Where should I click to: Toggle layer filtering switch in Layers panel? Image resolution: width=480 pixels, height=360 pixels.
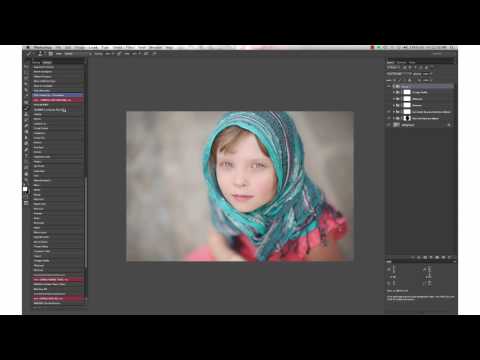pos(431,68)
